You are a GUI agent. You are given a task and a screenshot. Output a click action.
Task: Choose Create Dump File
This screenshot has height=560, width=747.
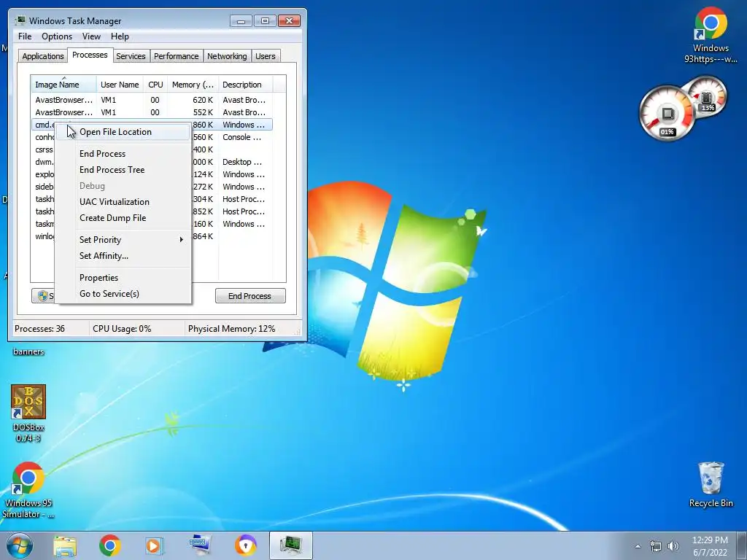coord(123,218)
